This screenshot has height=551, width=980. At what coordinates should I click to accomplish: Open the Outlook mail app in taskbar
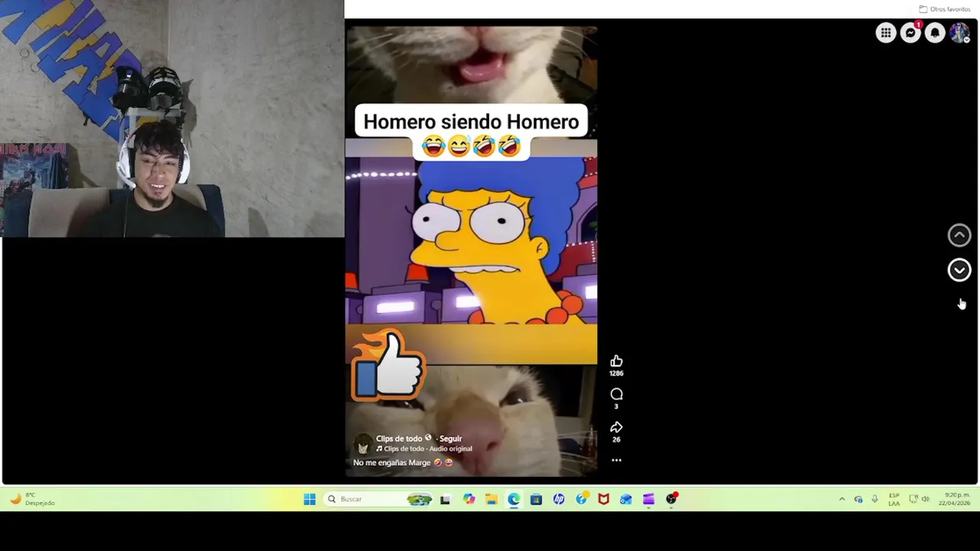(x=626, y=499)
